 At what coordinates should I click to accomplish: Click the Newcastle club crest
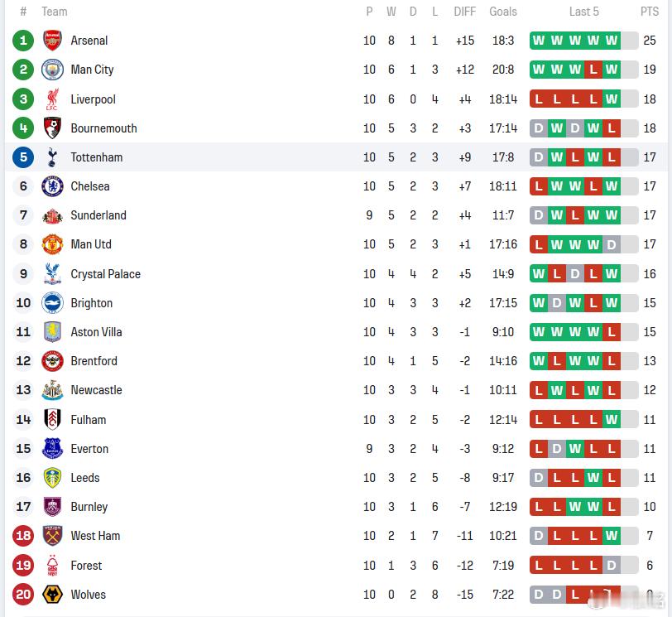[52, 390]
